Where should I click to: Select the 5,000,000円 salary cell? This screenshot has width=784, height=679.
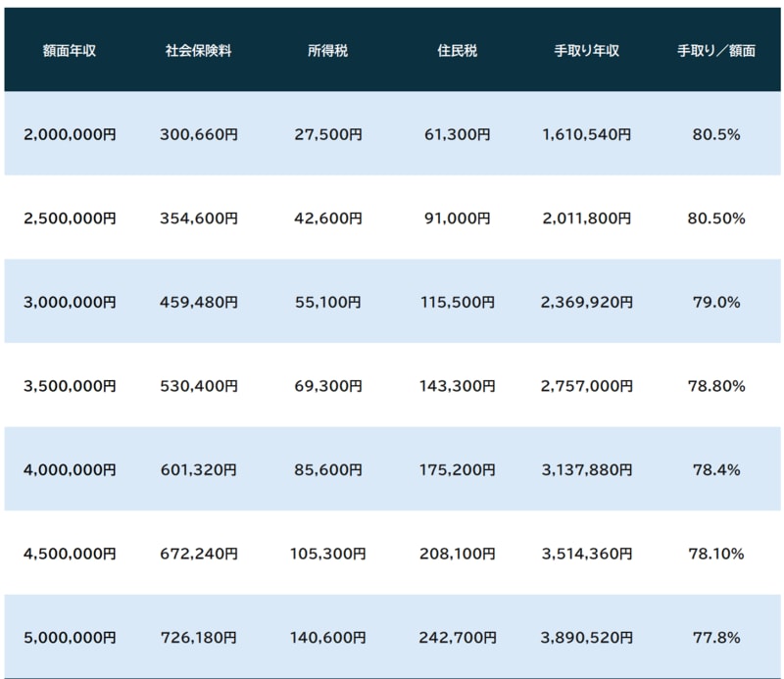point(70,637)
